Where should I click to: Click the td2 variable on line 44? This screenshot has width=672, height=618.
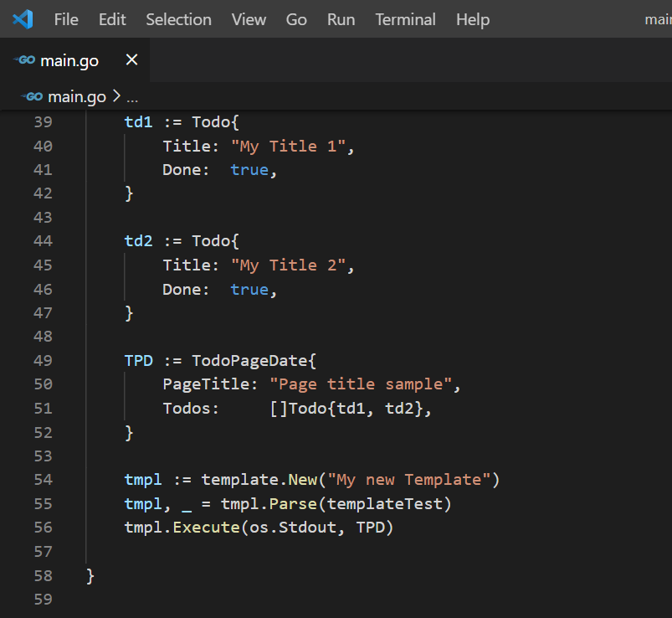pyautogui.click(x=138, y=241)
